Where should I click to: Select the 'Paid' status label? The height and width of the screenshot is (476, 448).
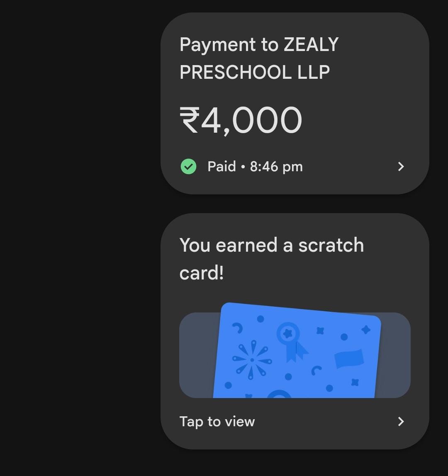pos(222,166)
